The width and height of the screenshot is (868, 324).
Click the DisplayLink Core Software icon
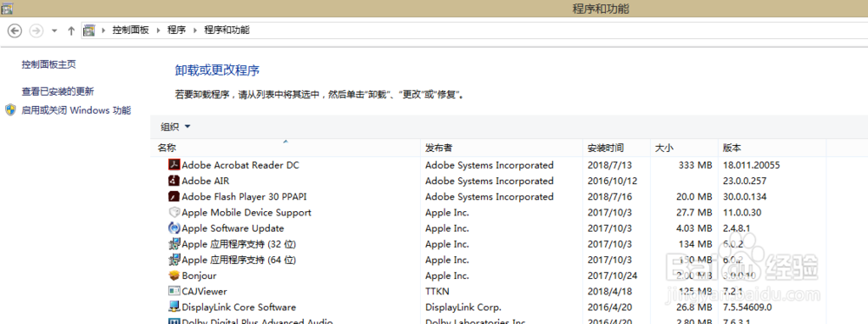(174, 307)
